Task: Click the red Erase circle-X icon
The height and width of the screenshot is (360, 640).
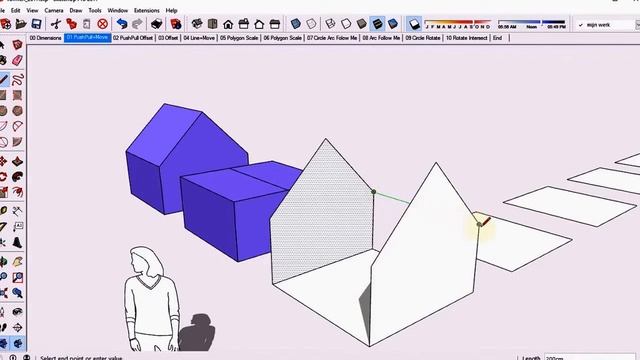Action: click(x=102, y=24)
